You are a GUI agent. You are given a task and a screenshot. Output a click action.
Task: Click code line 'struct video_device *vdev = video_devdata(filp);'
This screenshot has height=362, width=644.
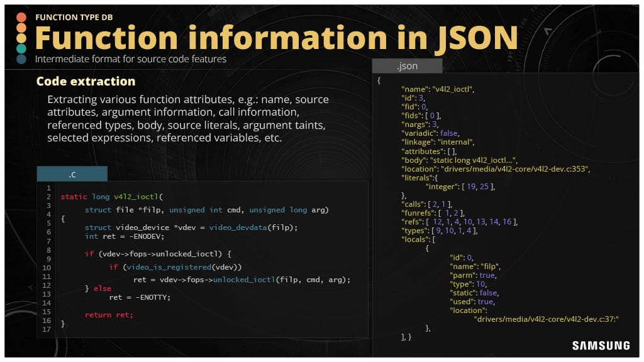(191, 228)
